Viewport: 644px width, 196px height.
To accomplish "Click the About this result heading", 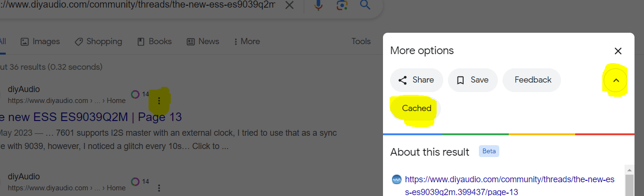I will click(429, 152).
